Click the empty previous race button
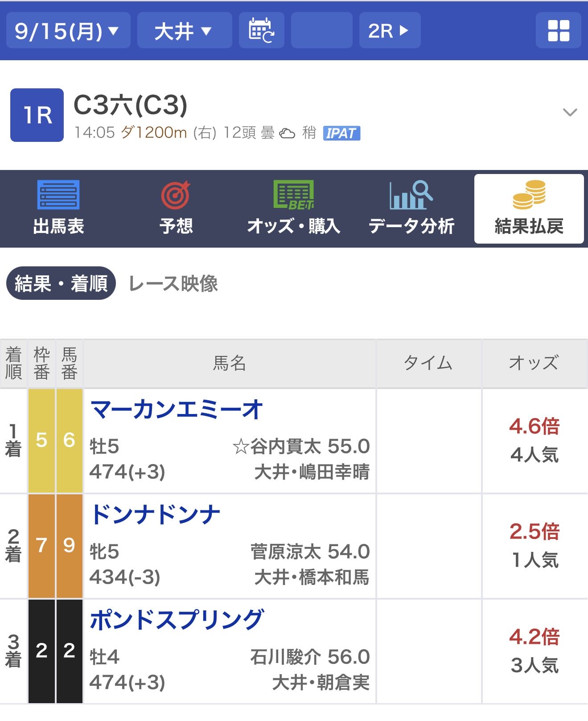Viewport: 588px width, 721px height. click(x=321, y=30)
